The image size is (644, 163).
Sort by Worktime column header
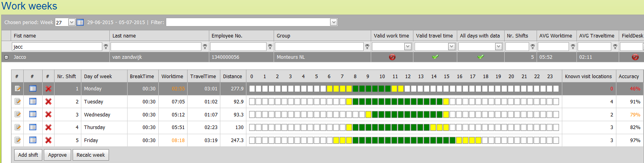[x=172, y=77]
